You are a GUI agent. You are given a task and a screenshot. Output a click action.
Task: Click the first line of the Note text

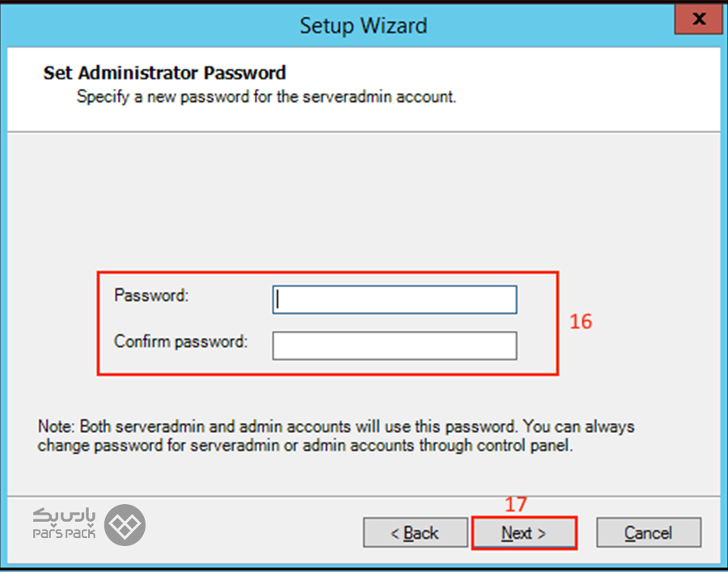(336, 426)
